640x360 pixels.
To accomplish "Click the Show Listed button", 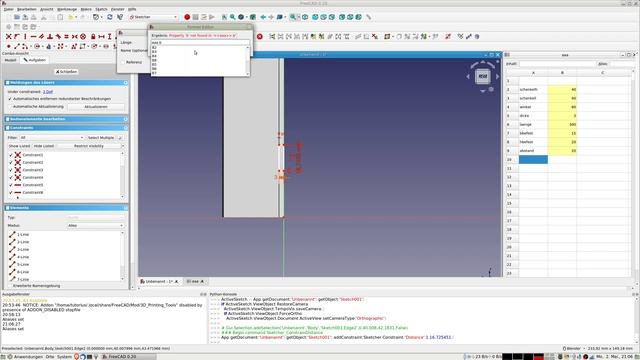I will click(19, 146).
